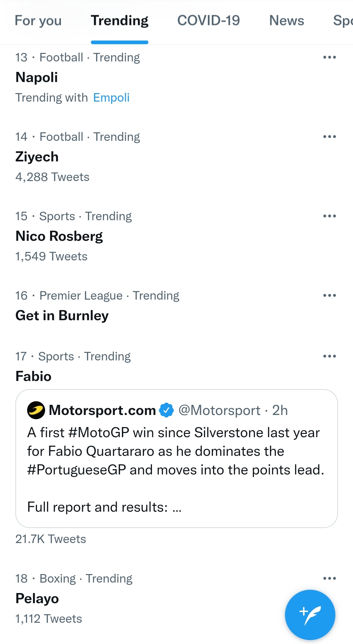353x644 pixels.
Task: Open more options for Fabio trend
Action: (x=329, y=356)
